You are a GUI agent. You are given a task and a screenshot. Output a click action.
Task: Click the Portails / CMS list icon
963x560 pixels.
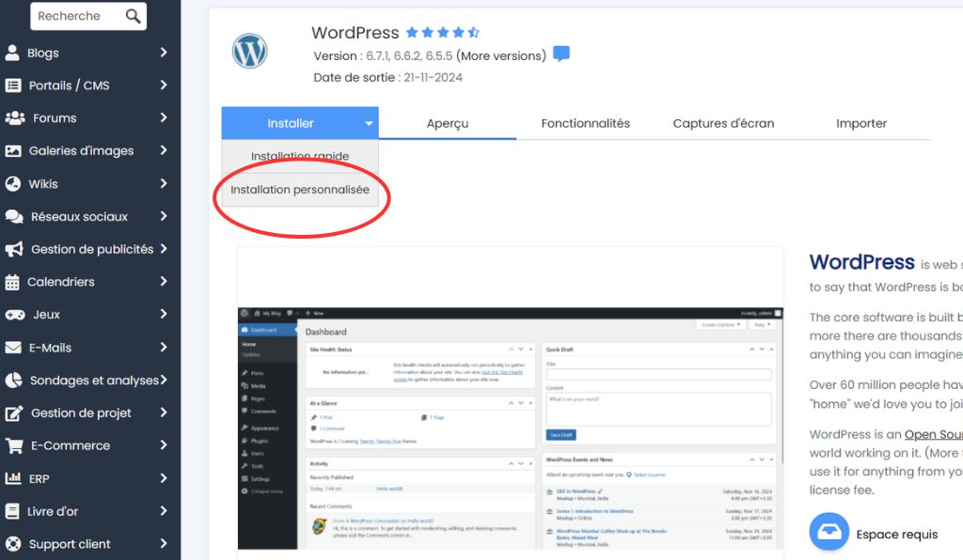coord(13,86)
